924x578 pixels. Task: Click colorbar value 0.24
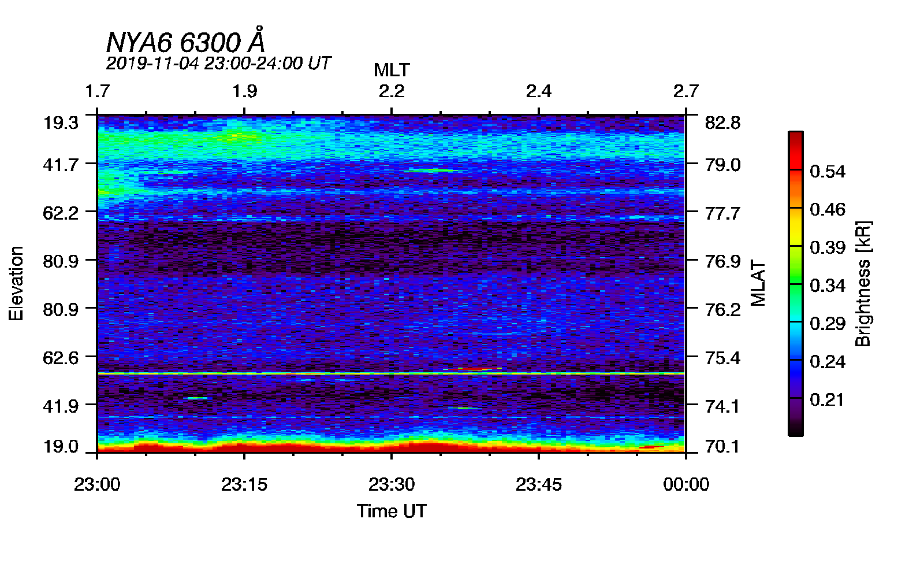(828, 361)
